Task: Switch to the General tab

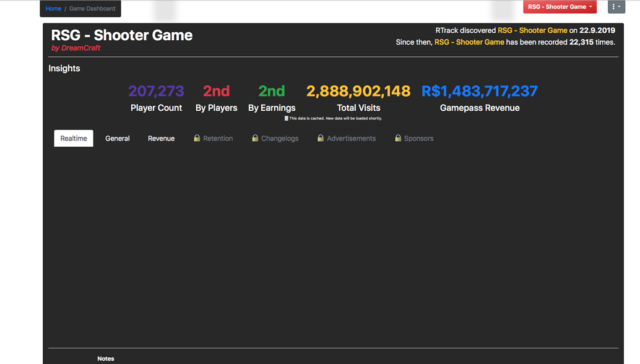Action: [117, 138]
